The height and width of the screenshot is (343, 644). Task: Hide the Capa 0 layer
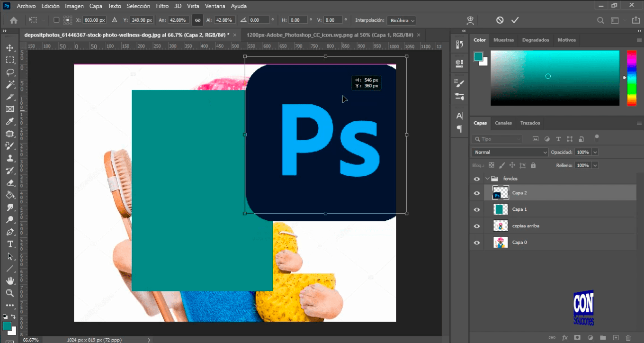pos(477,243)
